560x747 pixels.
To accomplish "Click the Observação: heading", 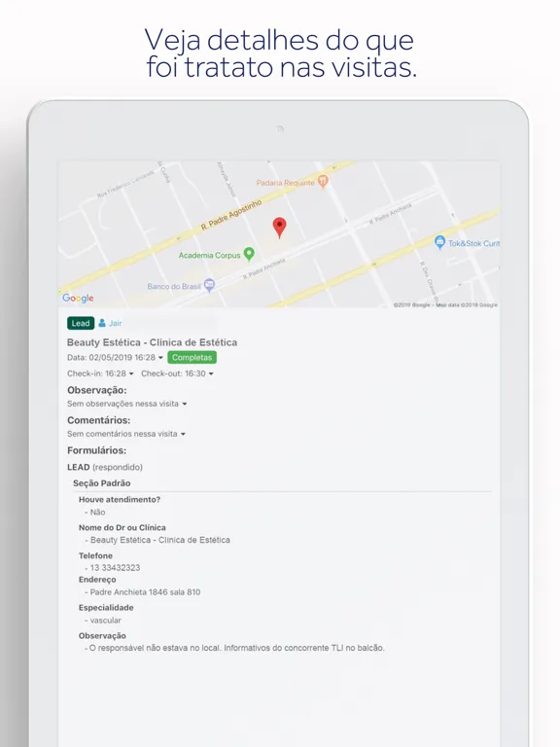I will coord(96,390).
